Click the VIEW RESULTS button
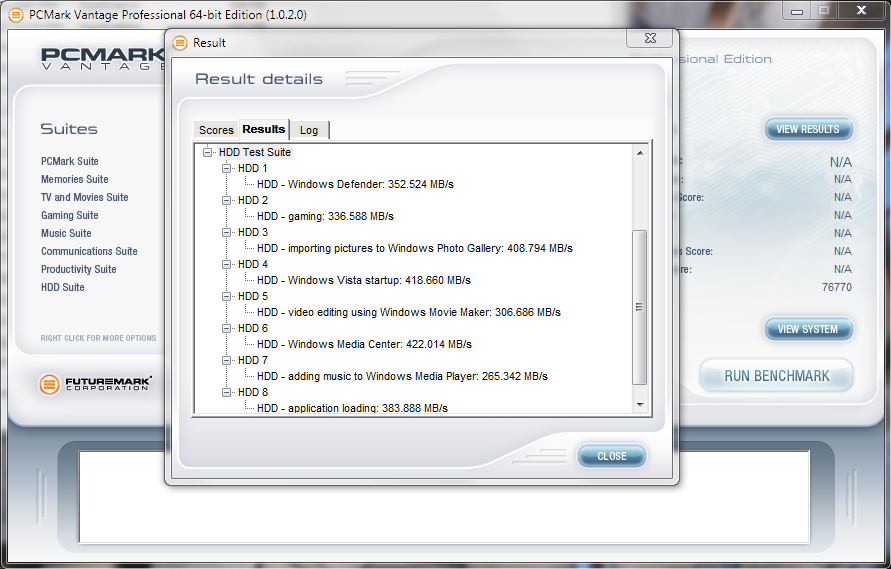Viewport: 891px width, 569px height. (808, 130)
